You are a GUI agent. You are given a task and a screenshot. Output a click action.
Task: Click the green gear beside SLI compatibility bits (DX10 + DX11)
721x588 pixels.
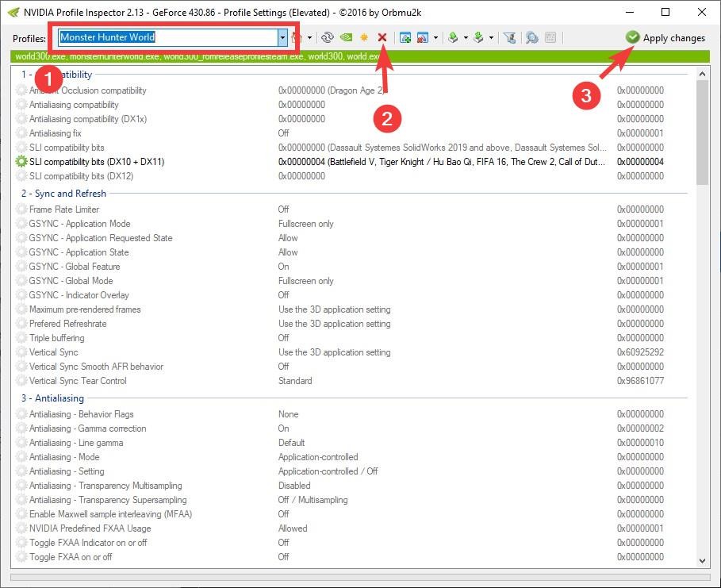(x=21, y=162)
